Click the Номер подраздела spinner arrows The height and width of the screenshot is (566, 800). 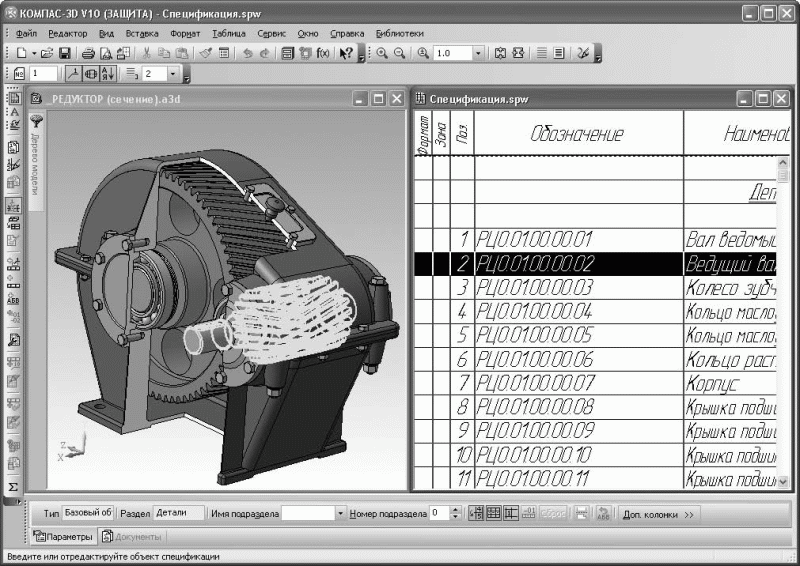[x=456, y=513]
